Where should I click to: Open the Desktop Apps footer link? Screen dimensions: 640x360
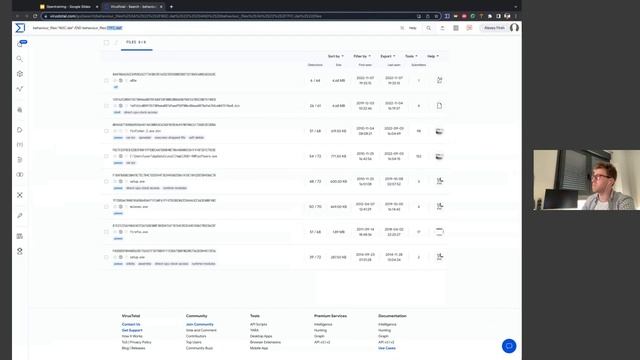click(261, 336)
